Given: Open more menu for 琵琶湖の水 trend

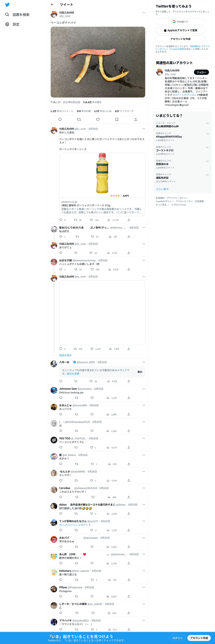Looking at the screenshot, I should pos(207,161).
